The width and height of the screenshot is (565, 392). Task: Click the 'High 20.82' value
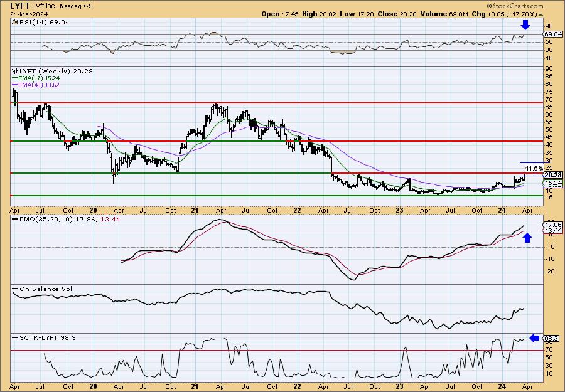319,14
